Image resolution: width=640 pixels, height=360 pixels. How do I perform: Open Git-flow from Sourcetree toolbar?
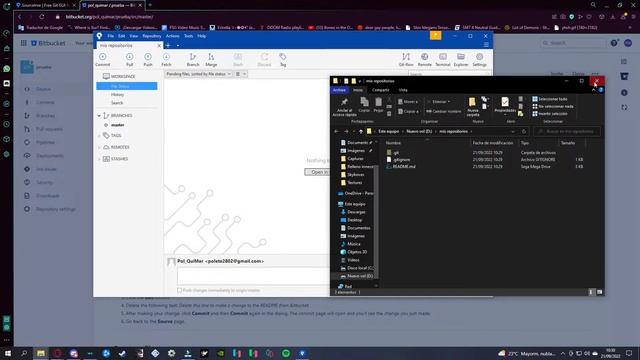406,59
